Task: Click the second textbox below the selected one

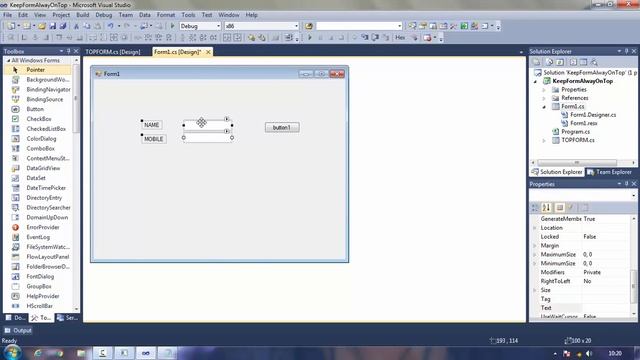Action: tap(208, 138)
